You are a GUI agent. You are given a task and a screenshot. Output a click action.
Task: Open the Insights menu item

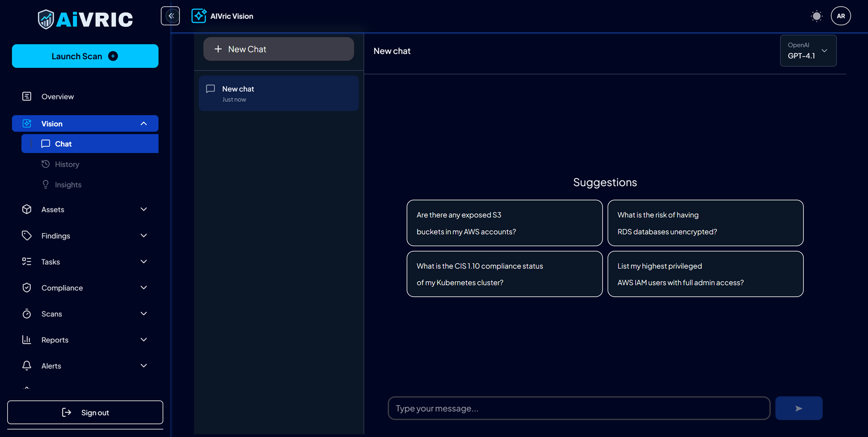tap(90, 185)
